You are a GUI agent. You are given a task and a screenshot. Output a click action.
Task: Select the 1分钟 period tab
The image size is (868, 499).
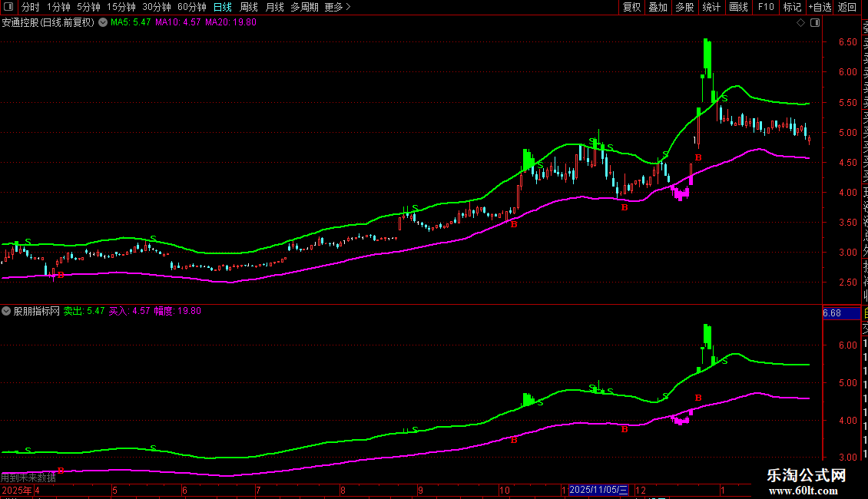(58, 7)
